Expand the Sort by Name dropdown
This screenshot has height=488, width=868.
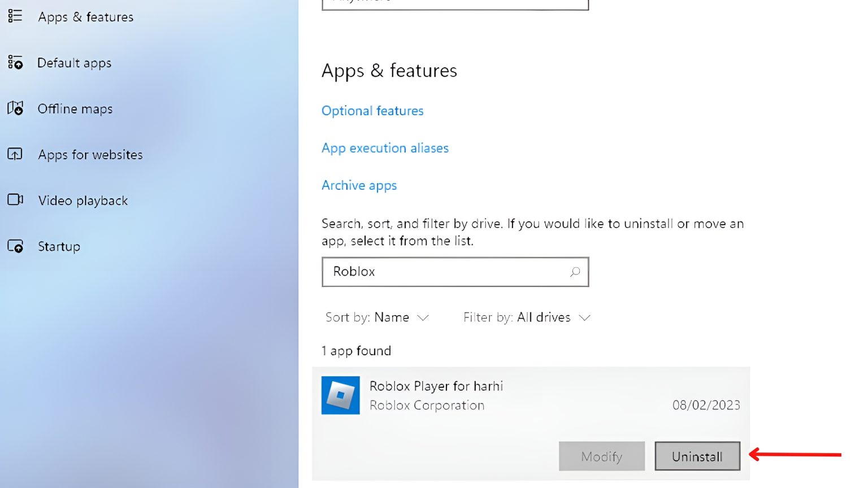click(x=377, y=317)
